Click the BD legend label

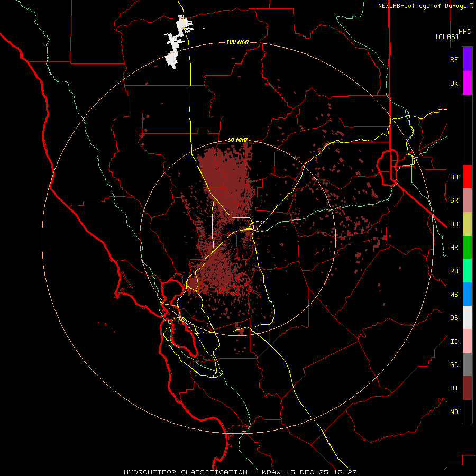[454, 224]
